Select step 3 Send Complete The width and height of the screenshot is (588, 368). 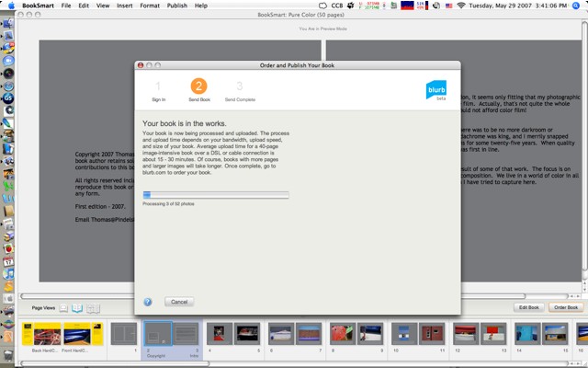pos(240,91)
